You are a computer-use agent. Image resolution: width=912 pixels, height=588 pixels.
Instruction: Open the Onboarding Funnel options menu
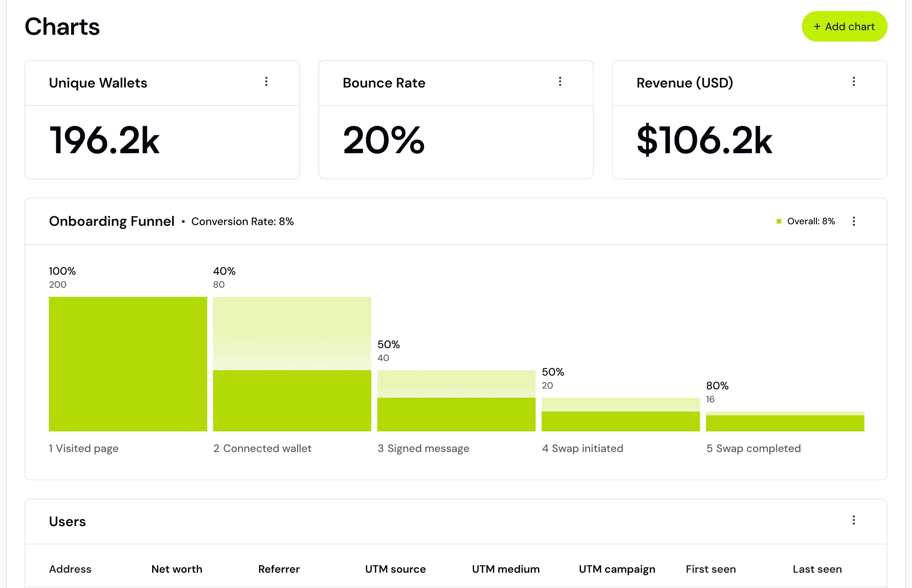point(854,221)
